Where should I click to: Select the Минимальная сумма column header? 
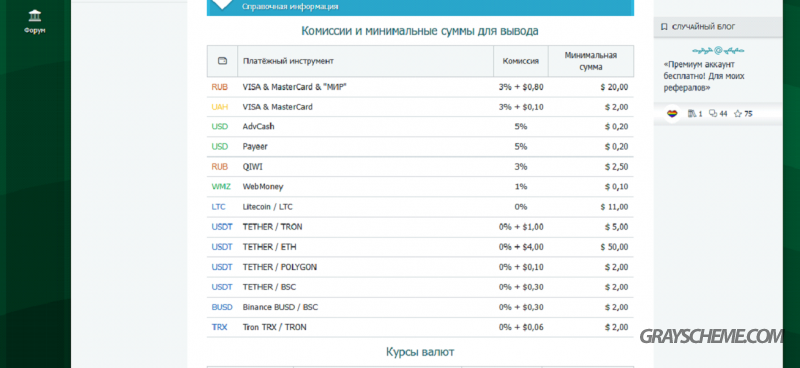pos(591,61)
